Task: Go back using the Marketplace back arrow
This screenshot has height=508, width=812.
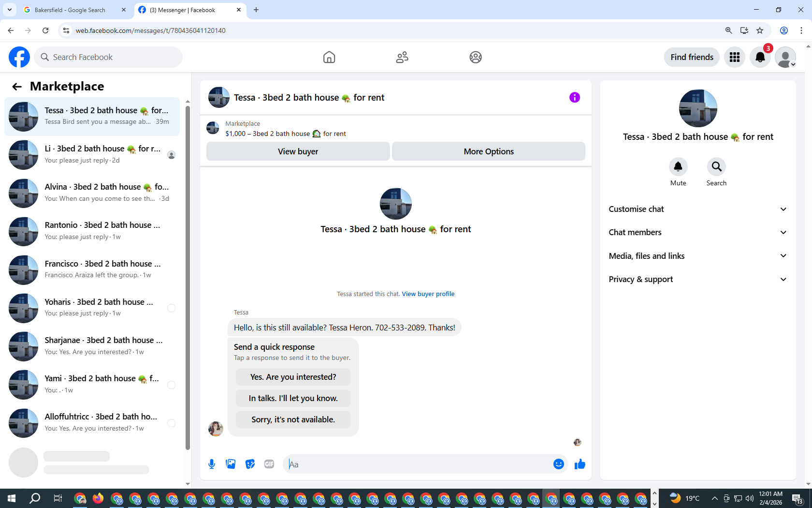Action: pos(17,87)
